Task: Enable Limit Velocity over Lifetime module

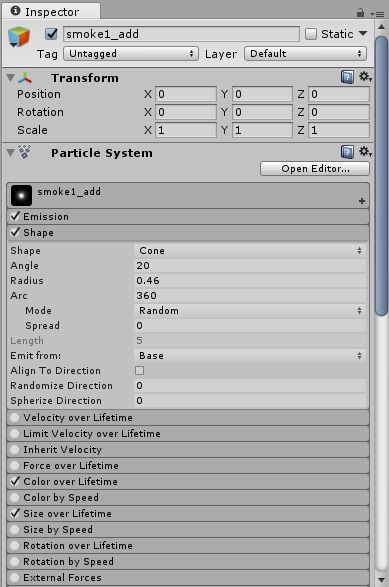Action: [15, 434]
